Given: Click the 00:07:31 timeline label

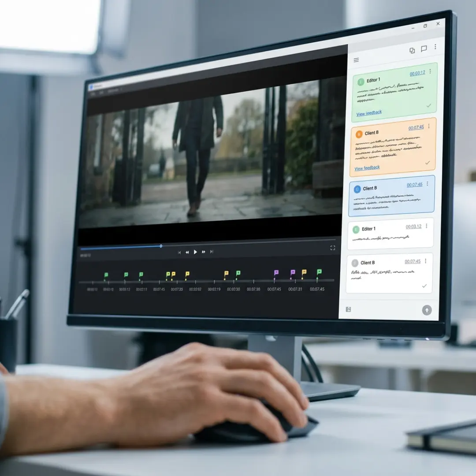Looking at the screenshot, I should pos(295,289).
